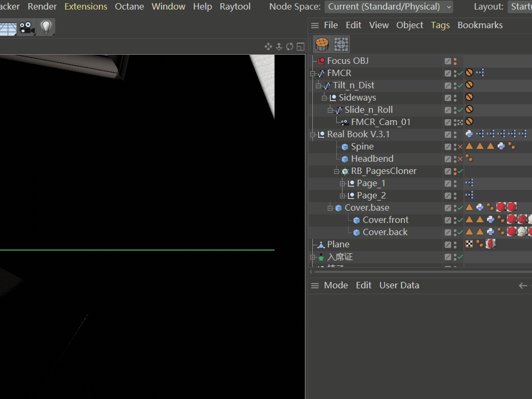Click the protection tag on FMCR_Cam_01
The height and width of the screenshot is (399, 532).
[x=469, y=122]
